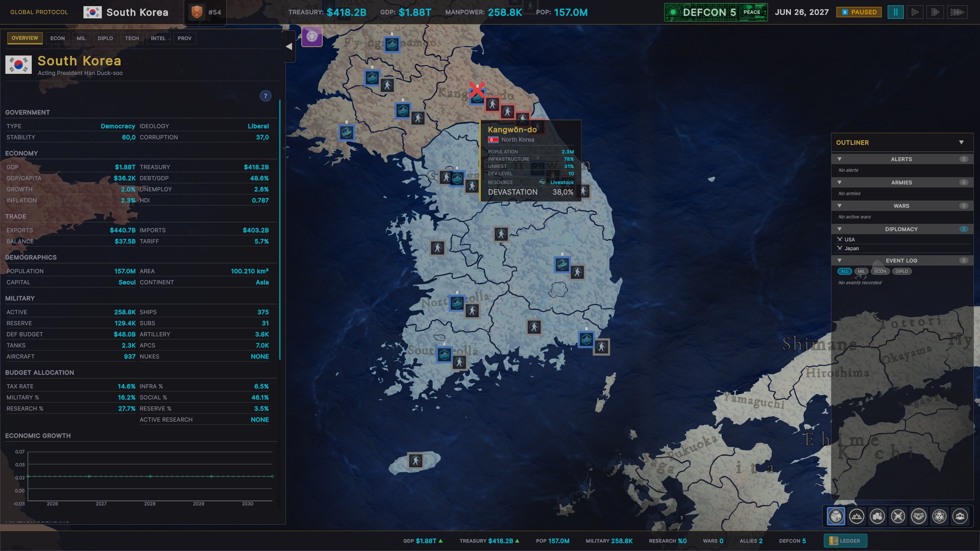Select the terrain map mode icon

click(857, 516)
